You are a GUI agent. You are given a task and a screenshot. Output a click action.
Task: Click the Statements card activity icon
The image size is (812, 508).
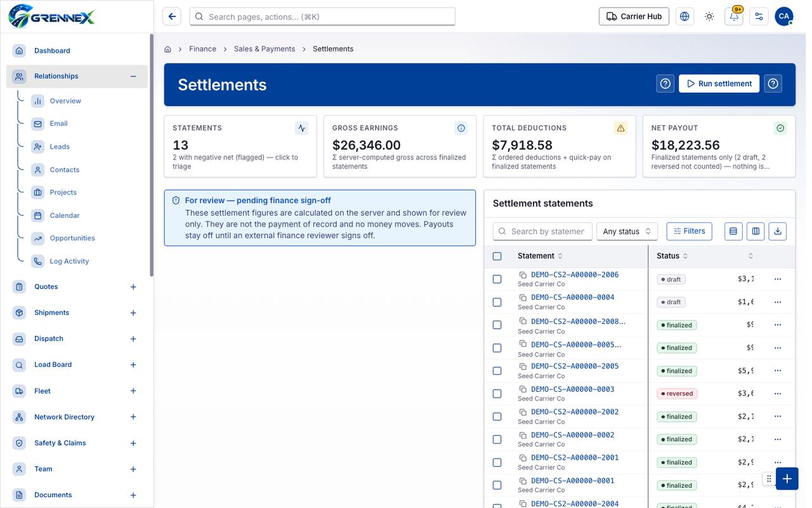click(302, 128)
